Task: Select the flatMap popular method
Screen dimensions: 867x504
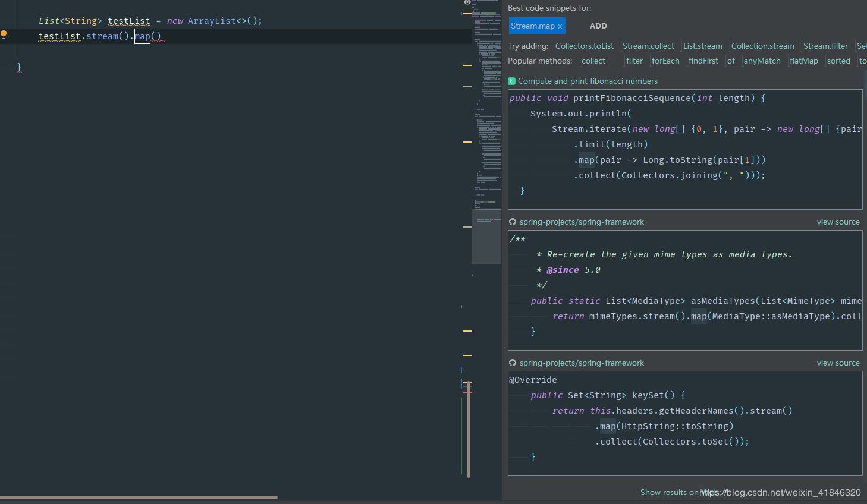Action: tap(803, 61)
